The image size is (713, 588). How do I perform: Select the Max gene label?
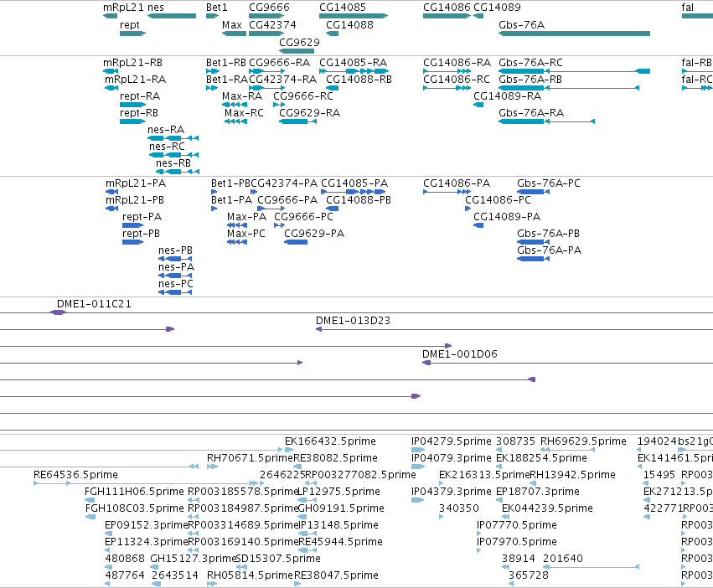[232, 25]
